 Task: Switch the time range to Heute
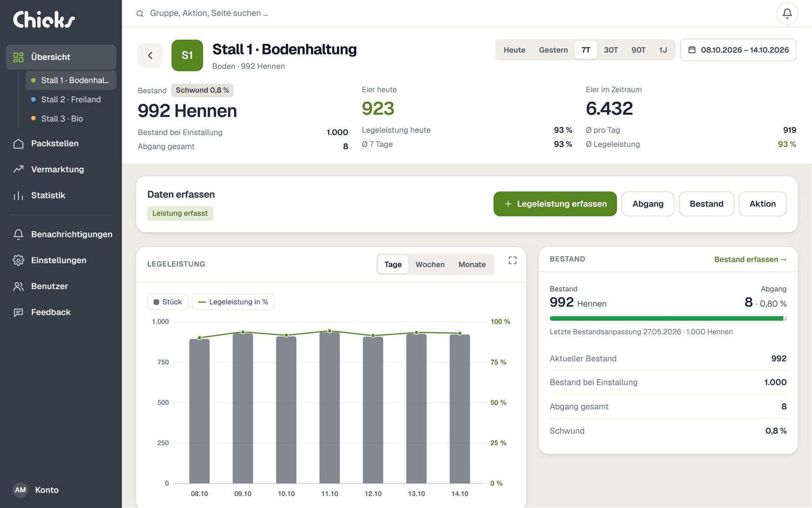(x=514, y=50)
